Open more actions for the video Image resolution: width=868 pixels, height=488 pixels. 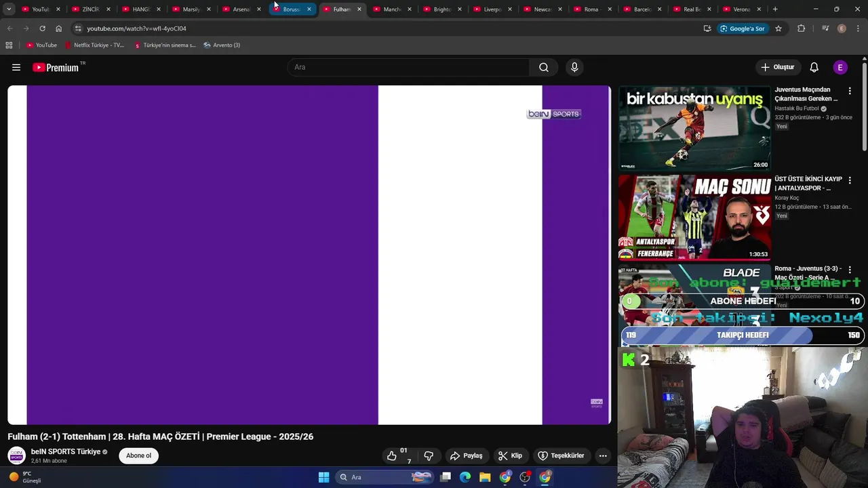click(x=603, y=455)
